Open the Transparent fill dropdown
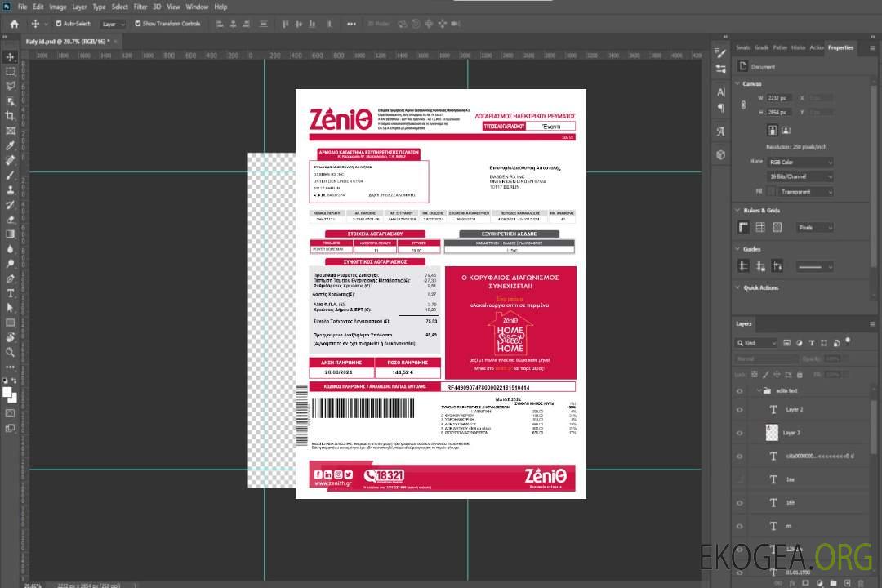Viewport: 882px width, 588px height. pos(805,192)
